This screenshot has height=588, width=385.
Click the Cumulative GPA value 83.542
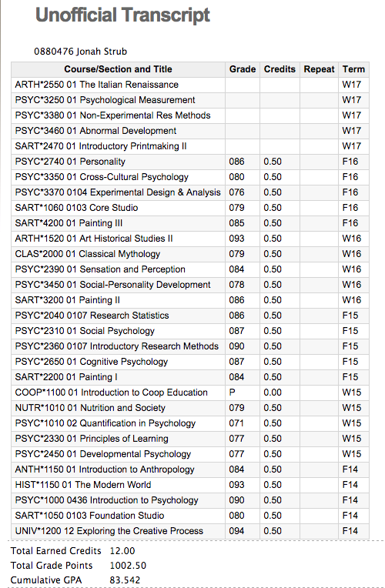[125, 580]
